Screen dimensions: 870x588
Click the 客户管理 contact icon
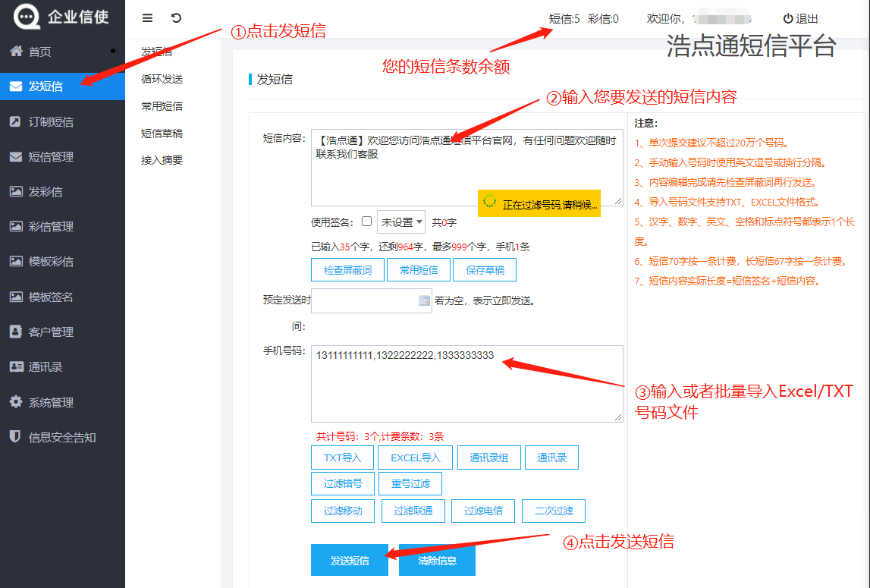click(x=16, y=332)
